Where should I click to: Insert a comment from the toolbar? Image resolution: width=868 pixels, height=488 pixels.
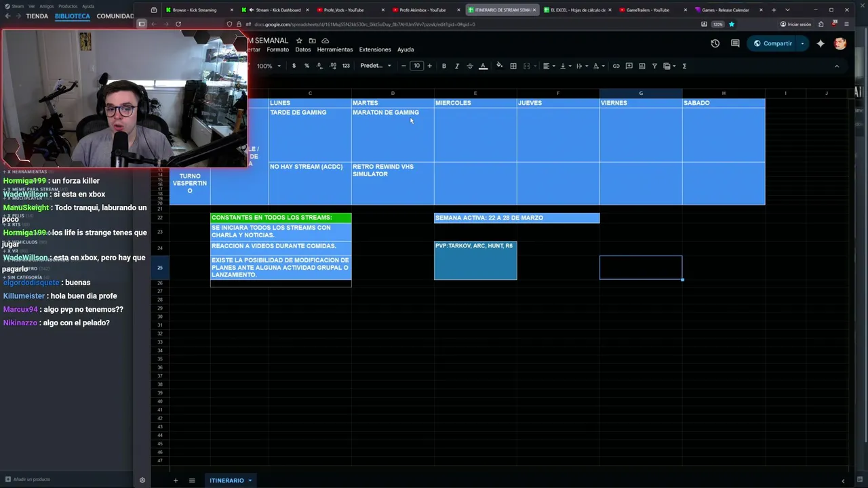[629, 66]
